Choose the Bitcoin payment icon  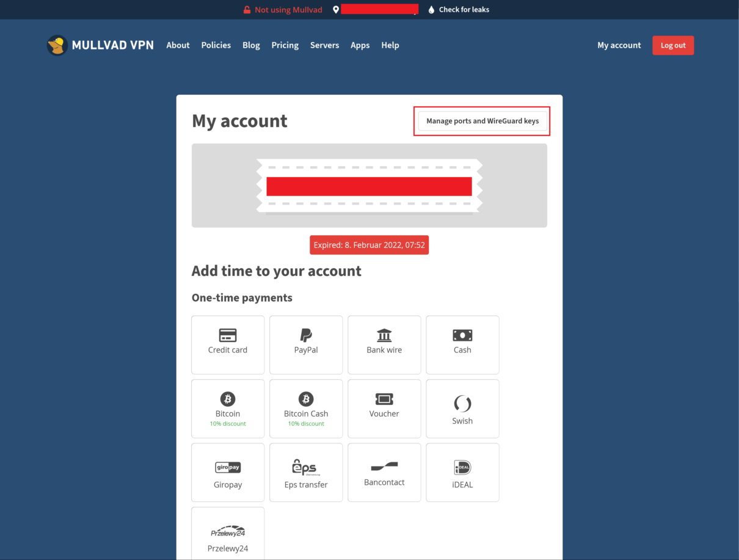228,399
